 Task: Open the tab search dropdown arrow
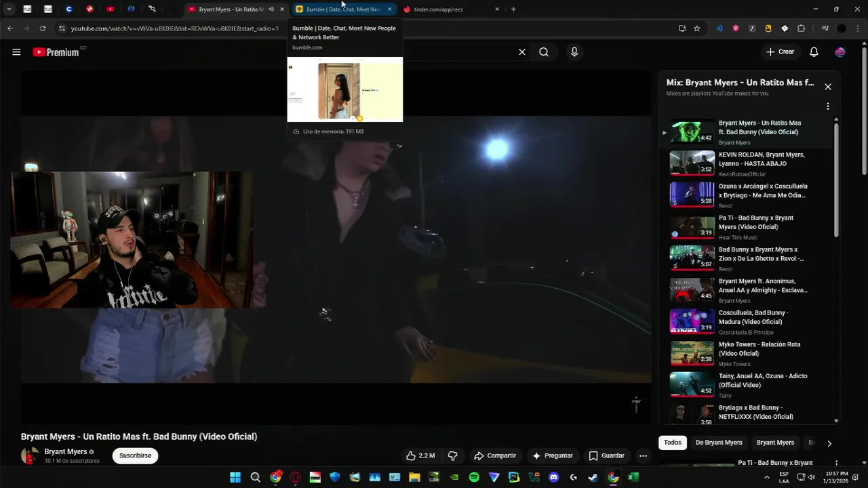point(9,9)
